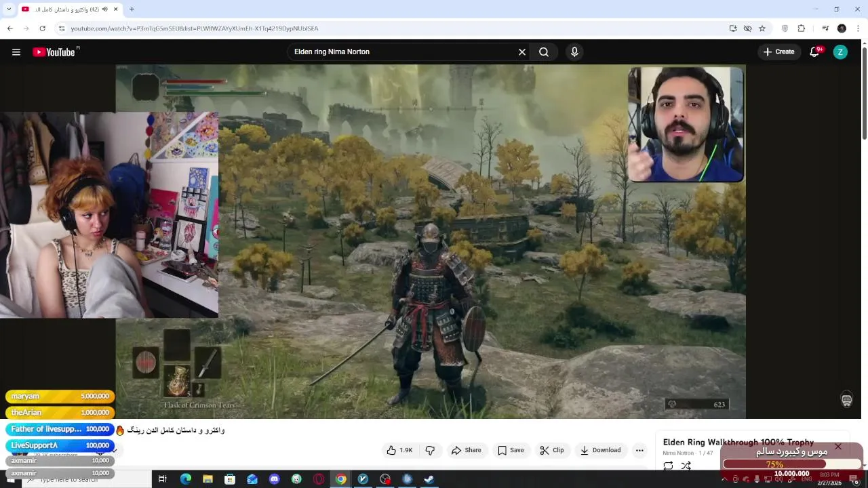Select Father of livesupp... donor entry
Viewport: 868px width, 488px height.
pos(60,429)
